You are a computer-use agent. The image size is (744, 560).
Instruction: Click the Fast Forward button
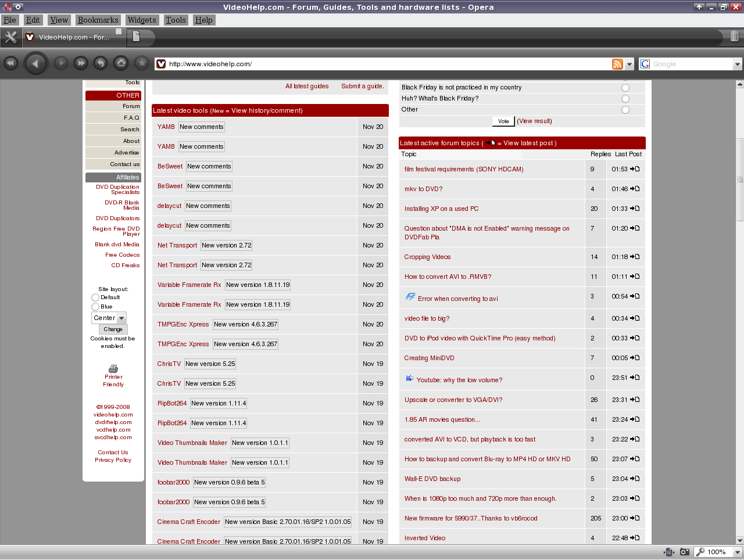click(x=81, y=63)
